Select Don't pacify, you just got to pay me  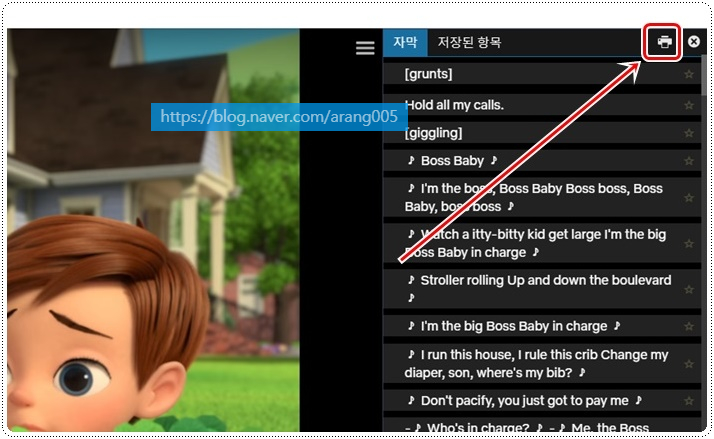click(x=542, y=401)
